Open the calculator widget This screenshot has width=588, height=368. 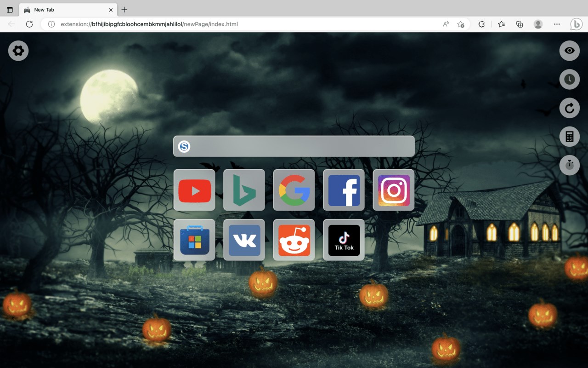coord(570,137)
